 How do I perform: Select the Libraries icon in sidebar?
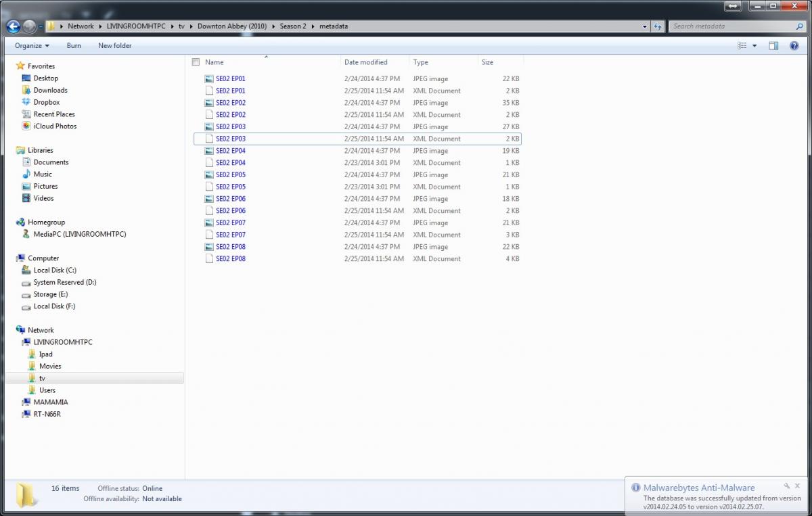[20, 150]
